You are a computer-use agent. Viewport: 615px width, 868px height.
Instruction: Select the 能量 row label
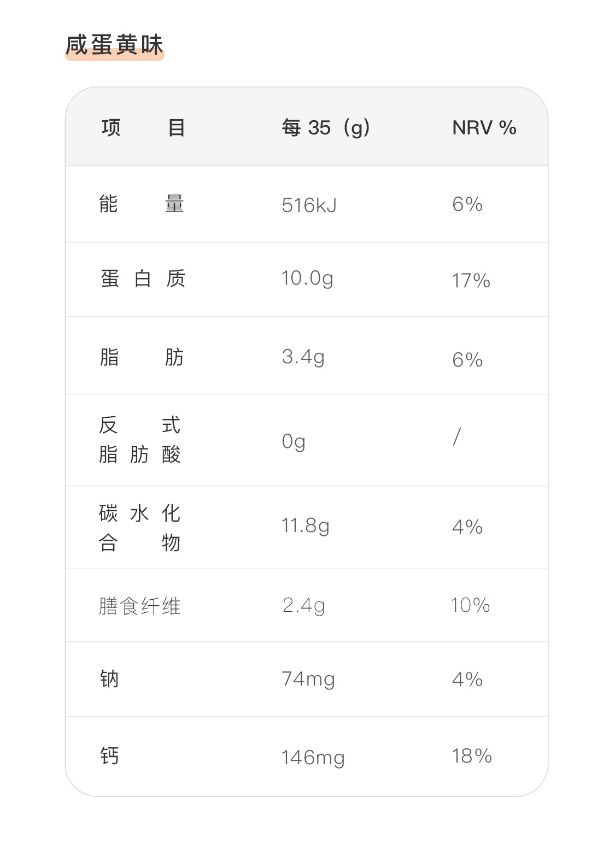pyautogui.click(x=142, y=204)
